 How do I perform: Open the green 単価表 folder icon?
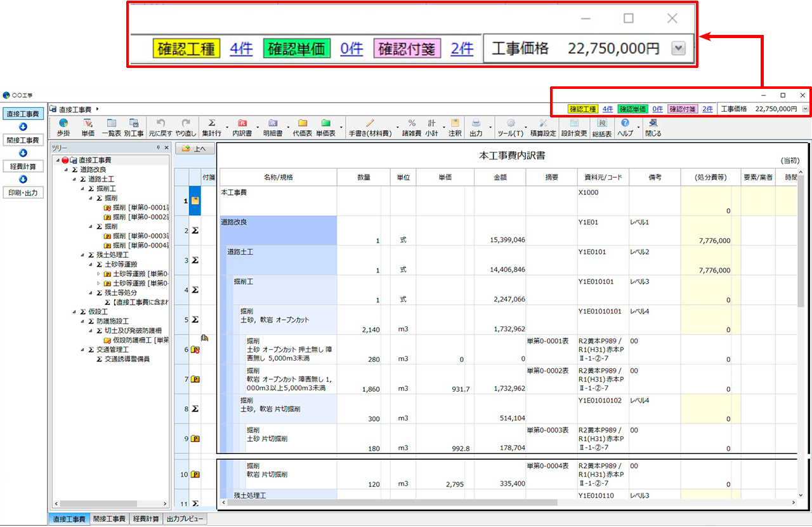(325, 128)
